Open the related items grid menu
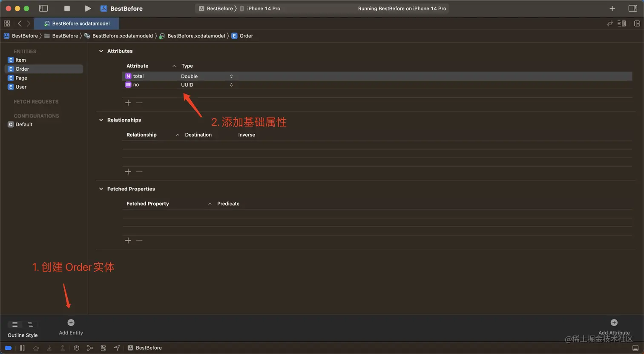 (7, 23)
